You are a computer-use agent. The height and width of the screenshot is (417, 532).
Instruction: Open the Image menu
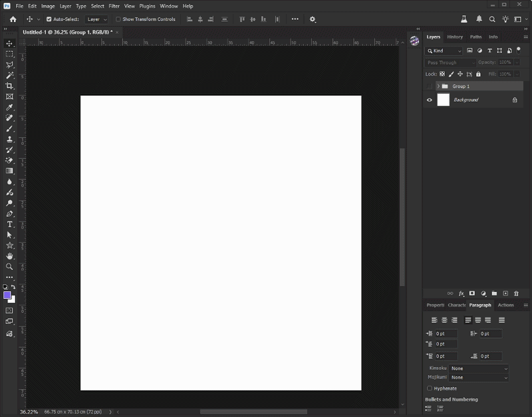48,6
